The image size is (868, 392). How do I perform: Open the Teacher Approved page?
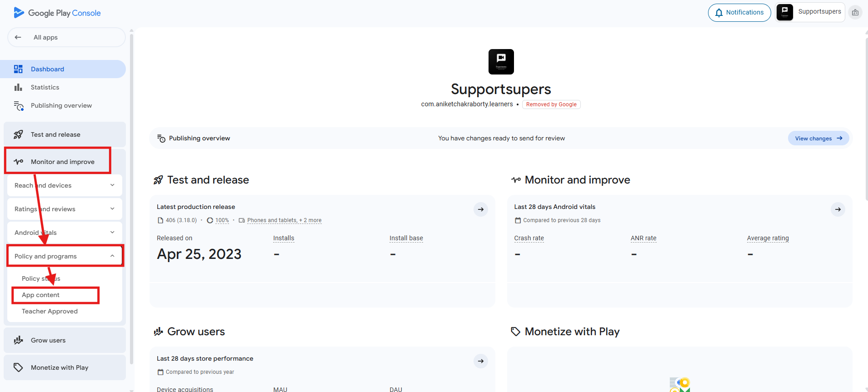(50, 311)
